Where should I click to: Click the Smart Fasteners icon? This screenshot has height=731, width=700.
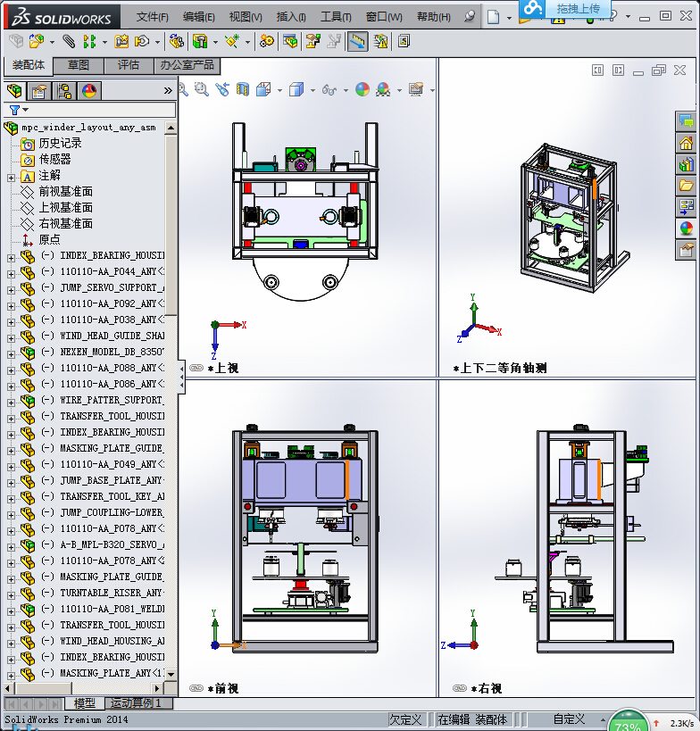click(x=121, y=41)
